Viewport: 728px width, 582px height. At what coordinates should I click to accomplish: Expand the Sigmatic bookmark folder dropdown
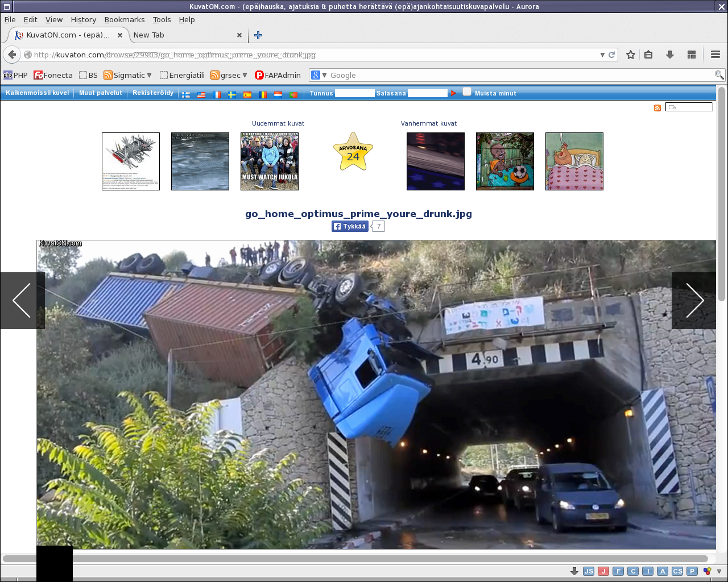tap(149, 75)
